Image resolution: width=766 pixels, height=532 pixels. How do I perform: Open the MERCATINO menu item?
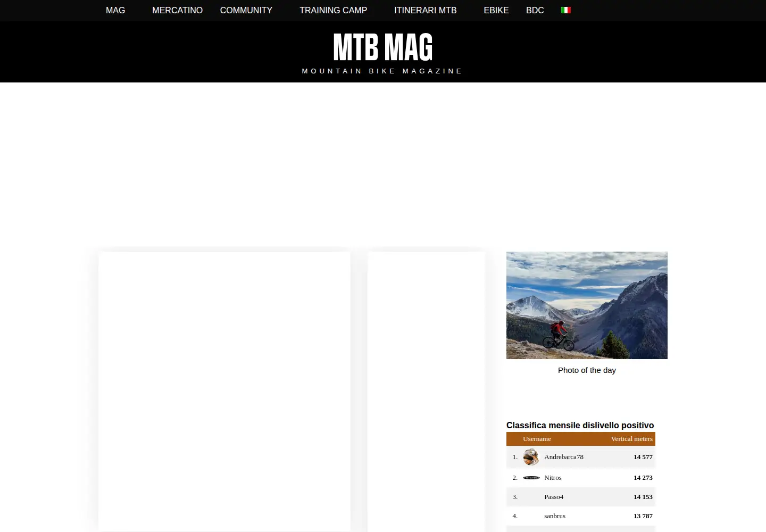pos(177,10)
